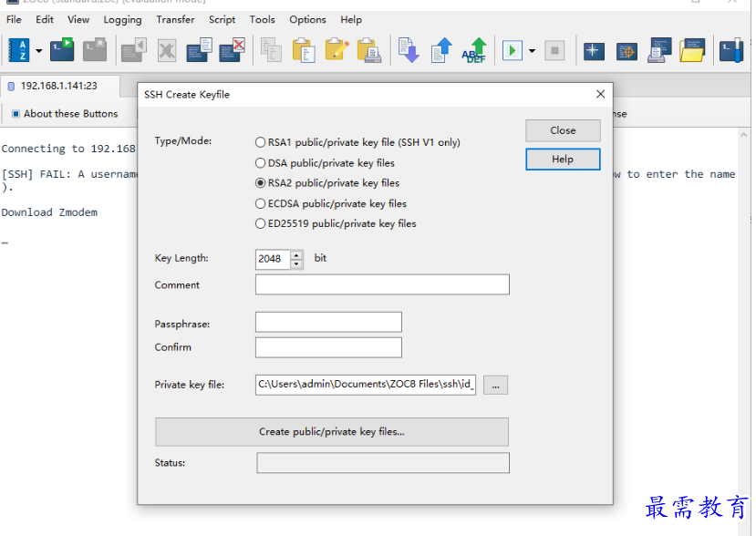Browse for private key file with ... button
756x536 pixels.
(496, 385)
